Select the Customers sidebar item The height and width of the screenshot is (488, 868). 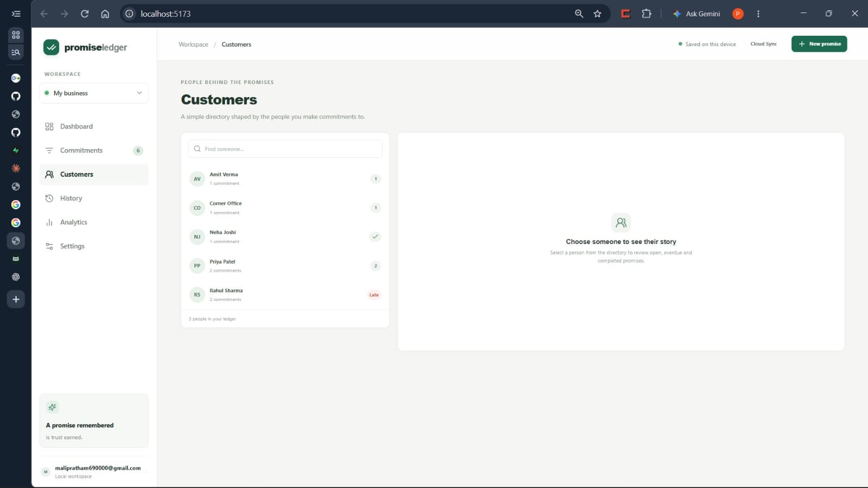point(94,175)
